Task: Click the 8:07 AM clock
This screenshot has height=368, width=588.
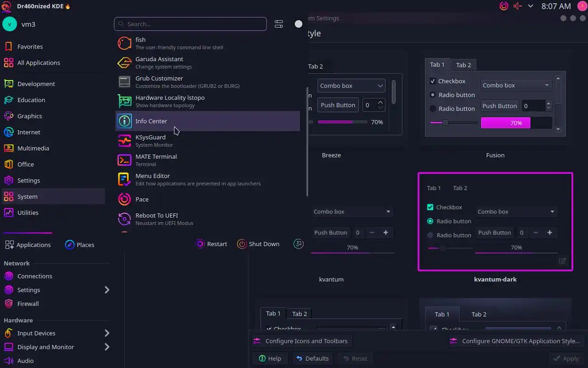Action: pyautogui.click(x=556, y=6)
